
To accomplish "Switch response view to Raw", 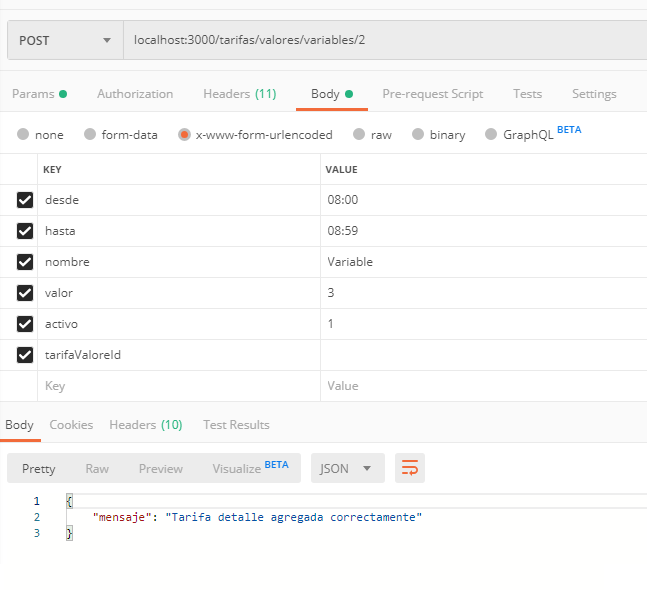I will [x=97, y=468].
